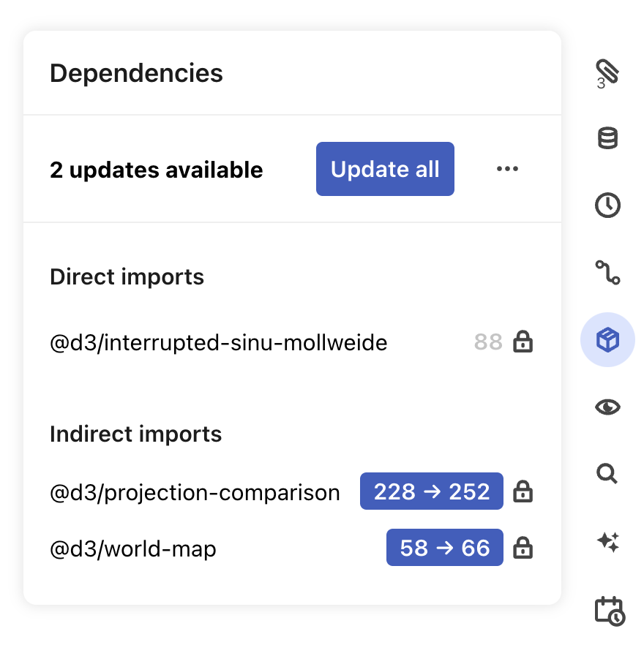This screenshot has width=644, height=645.
Task: Open the @d3/world-map notebook
Action: (134, 548)
